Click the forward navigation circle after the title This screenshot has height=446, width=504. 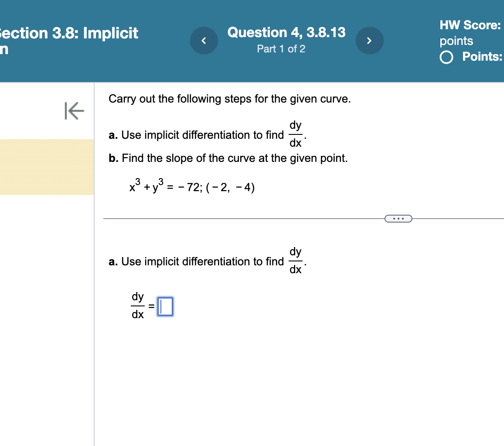coord(369,40)
